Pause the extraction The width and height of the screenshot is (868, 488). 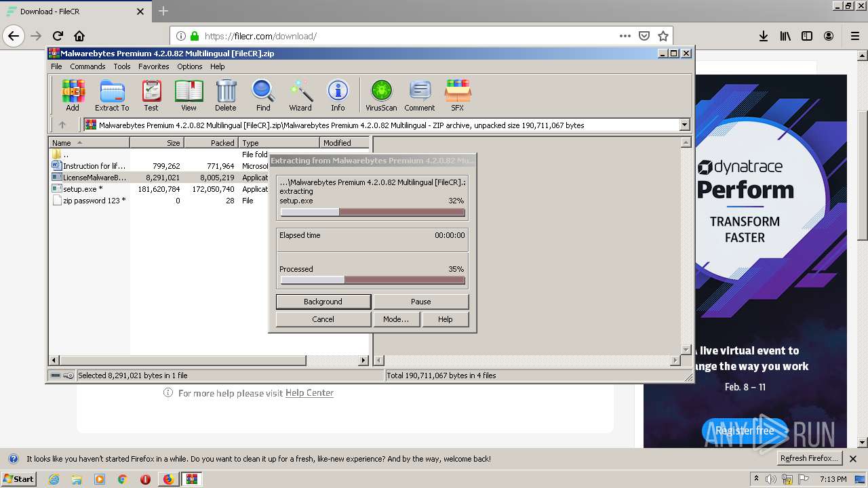point(421,302)
